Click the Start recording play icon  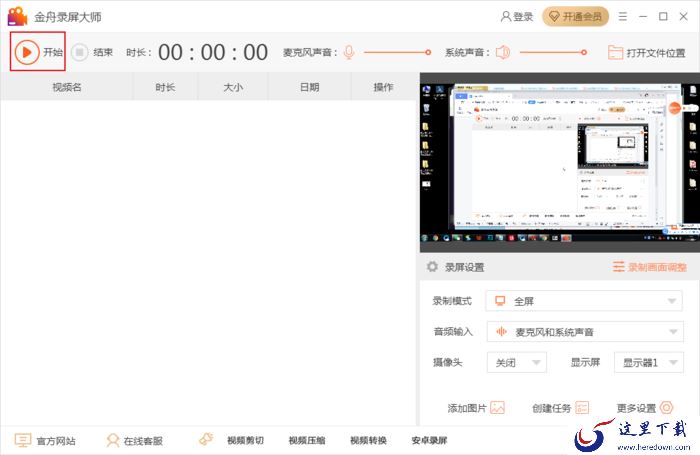(26, 52)
